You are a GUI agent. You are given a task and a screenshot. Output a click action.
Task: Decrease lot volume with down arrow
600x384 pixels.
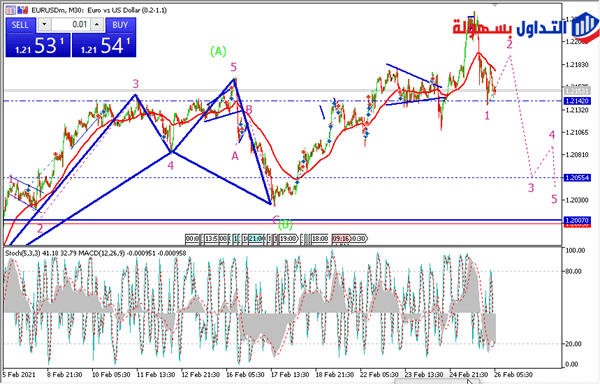(x=44, y=24)
